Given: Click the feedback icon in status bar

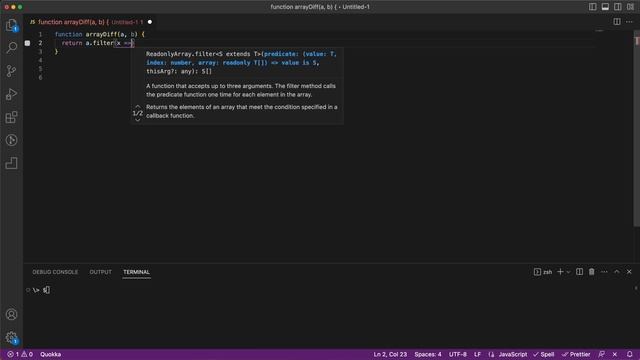Looking at the screenshot, I should point(602,354).
